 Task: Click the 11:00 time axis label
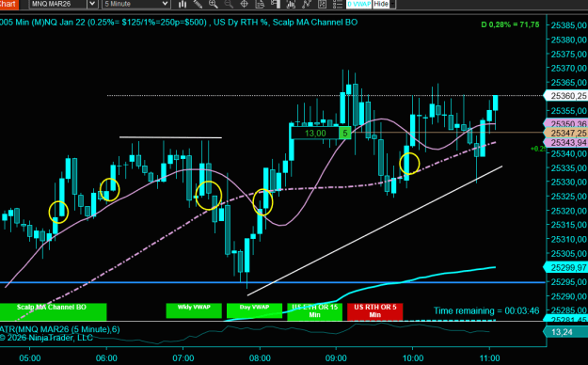[x=489, y=357]
